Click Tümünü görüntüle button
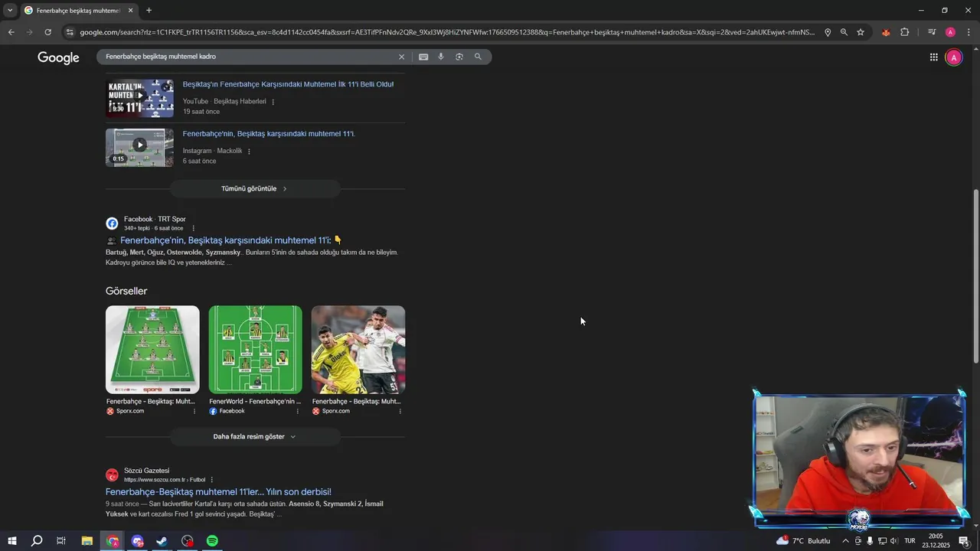Viewport: 980px width, 551px height. point(255,188)
